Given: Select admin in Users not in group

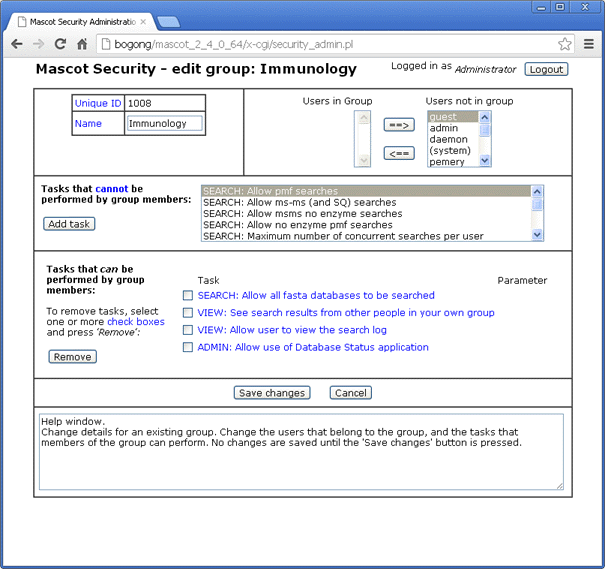Looking at the screenshot, I should tap(453, 128).
